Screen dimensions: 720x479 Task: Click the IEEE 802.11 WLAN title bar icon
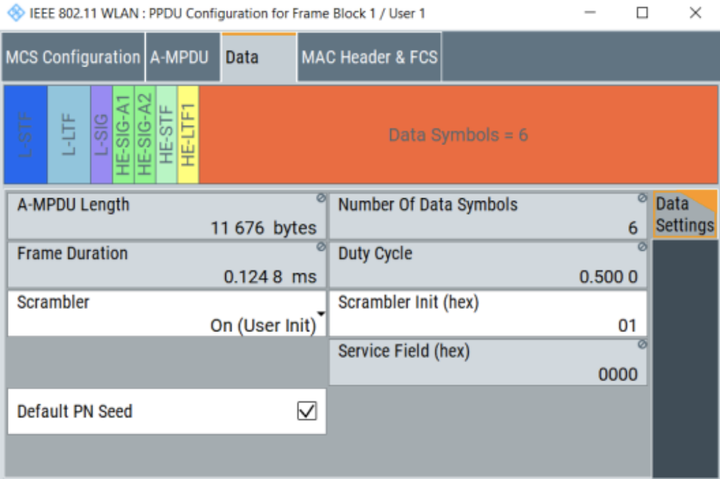[12, 13]
